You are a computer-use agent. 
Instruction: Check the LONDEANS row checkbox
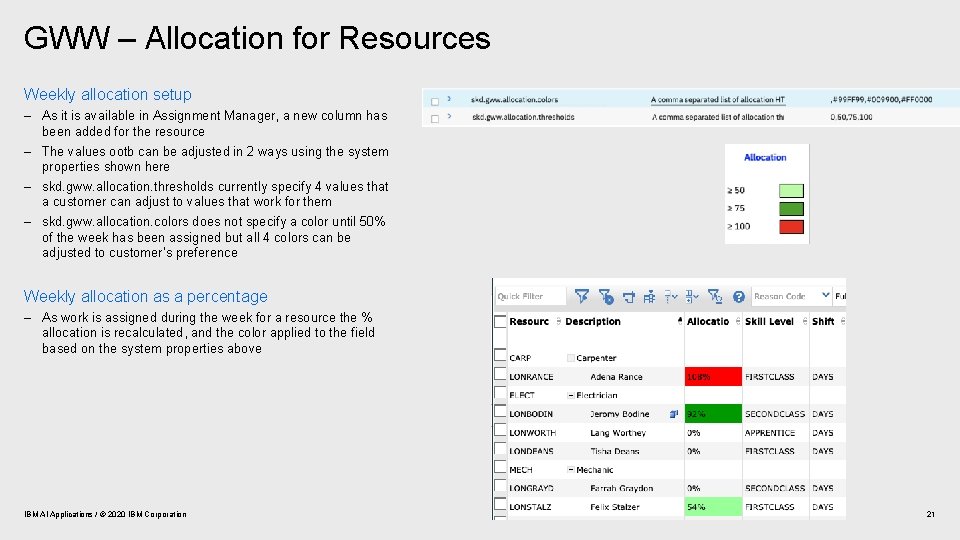[x=500, y=448]
